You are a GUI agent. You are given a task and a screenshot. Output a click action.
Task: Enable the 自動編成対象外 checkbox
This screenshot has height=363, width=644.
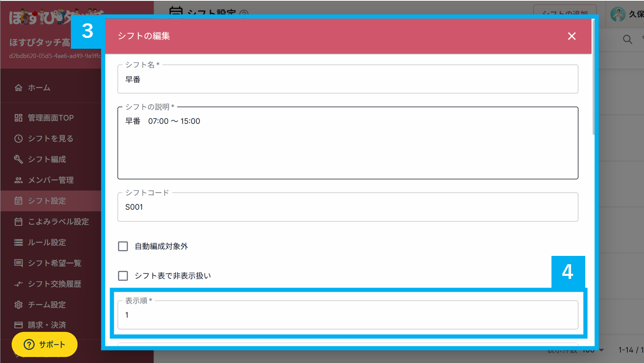click(123, 246)
